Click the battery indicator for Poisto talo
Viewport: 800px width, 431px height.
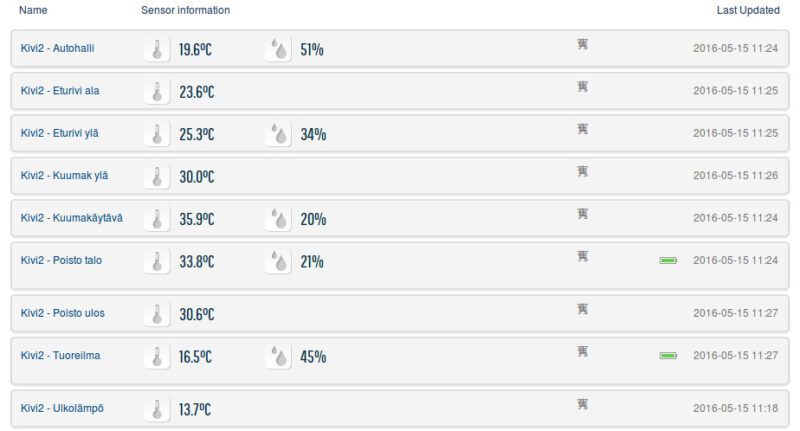coord(668,261)
